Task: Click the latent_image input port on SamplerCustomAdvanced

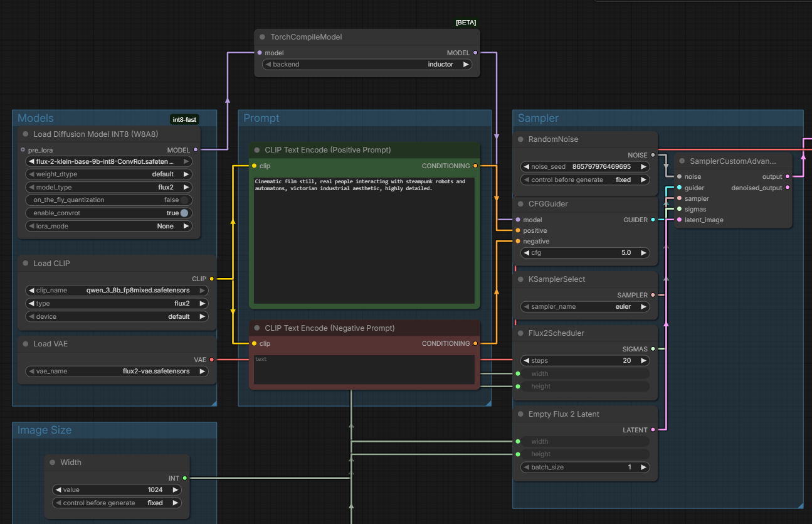Action: 679,220
